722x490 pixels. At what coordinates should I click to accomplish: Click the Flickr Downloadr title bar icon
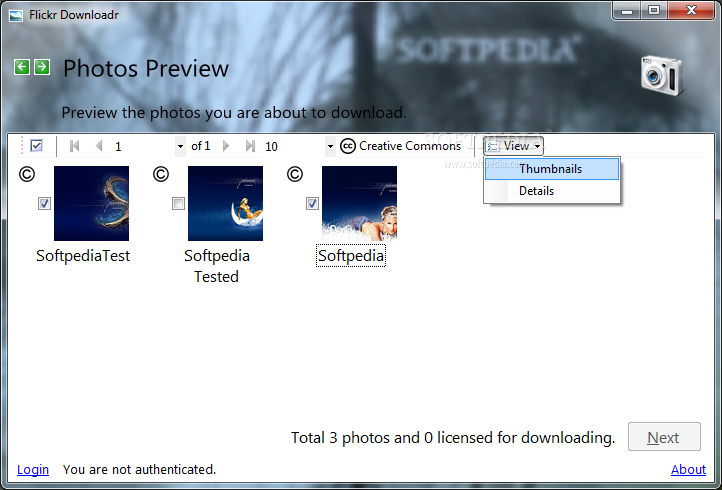pos(16,15)
